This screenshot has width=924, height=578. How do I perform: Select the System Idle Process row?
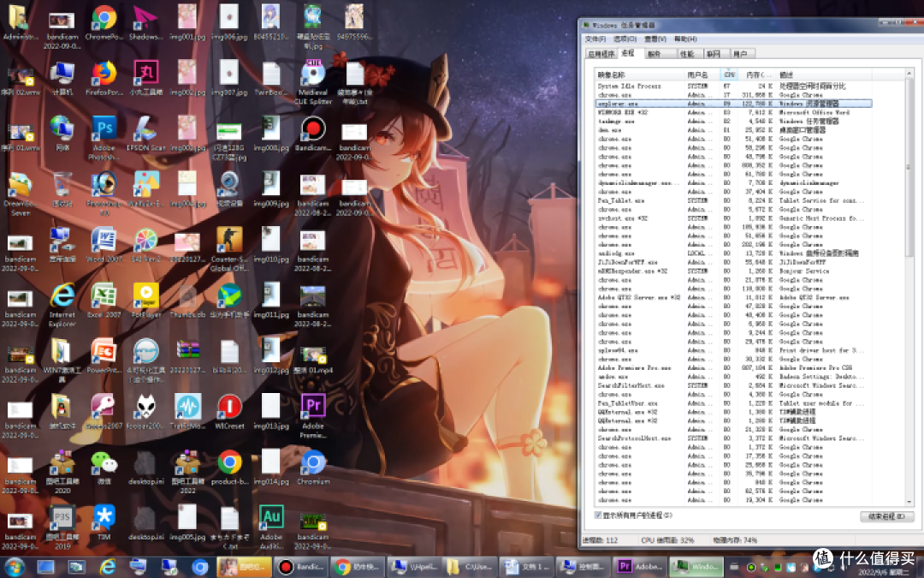pyautogui.click(x=733, y=86)
